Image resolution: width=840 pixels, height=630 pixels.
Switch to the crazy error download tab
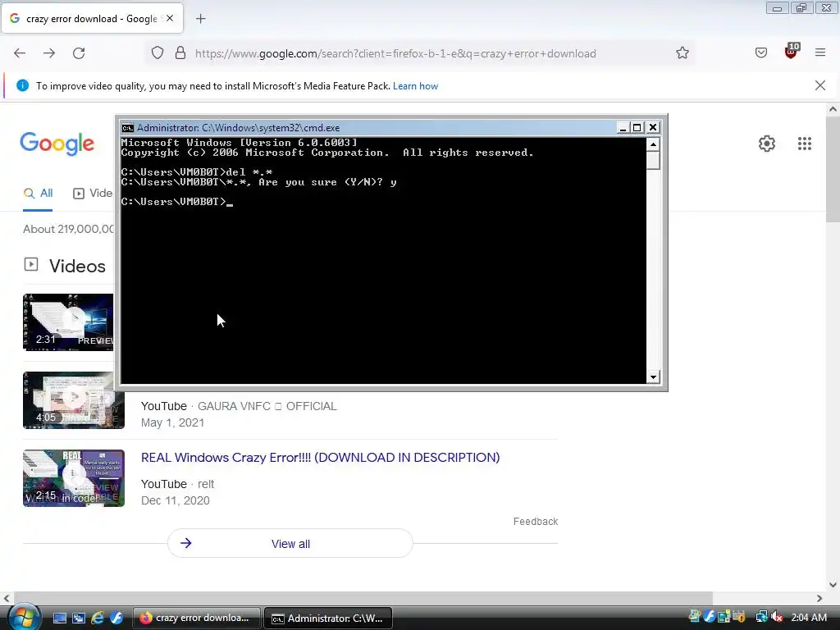(92, 18)
